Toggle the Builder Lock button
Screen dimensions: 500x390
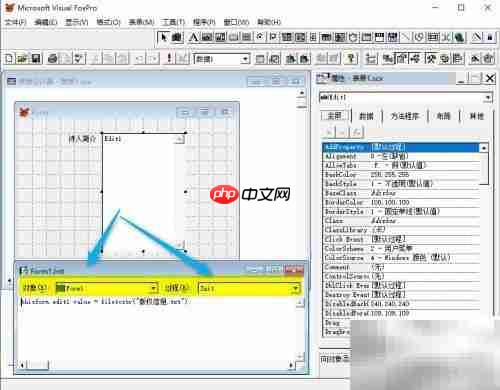[477, 37]
